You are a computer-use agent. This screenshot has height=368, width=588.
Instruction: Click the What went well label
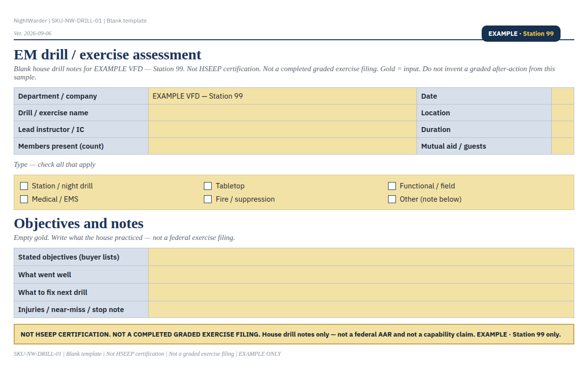[81, 275]
